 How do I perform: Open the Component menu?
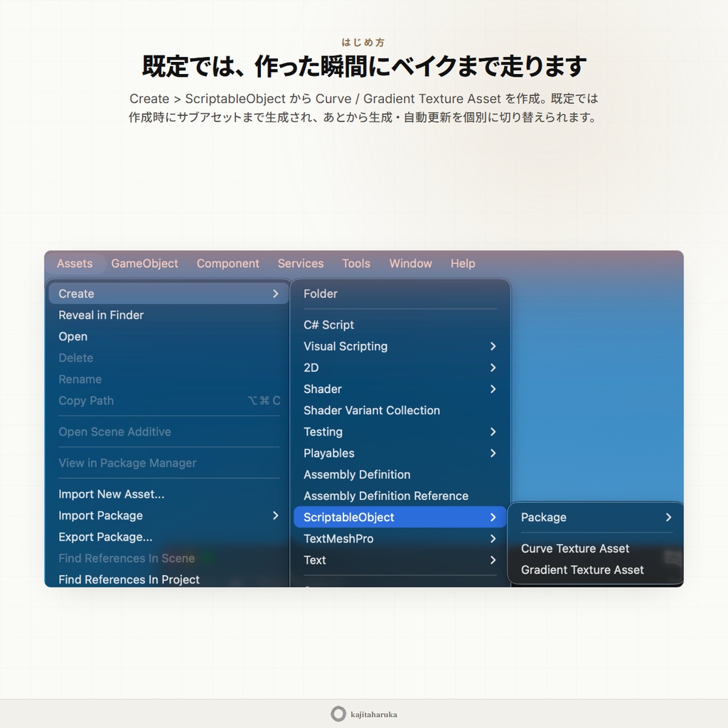coord(227,264)
